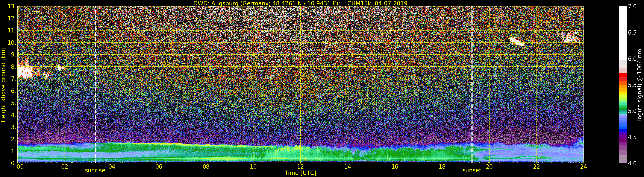The image size is (644, 177).
Task: Click the "7." height axis tick label
Action: (x=14, y=79)
